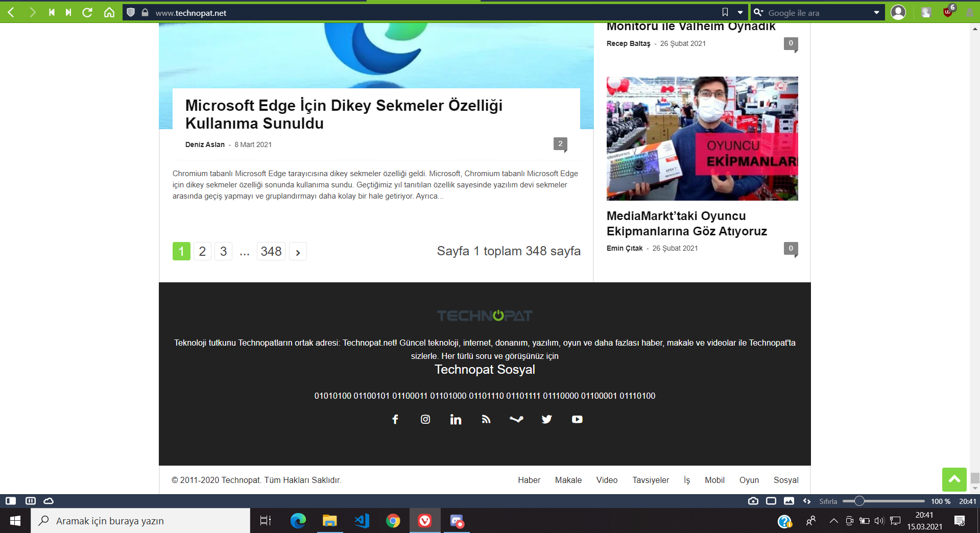Go to pagination page 2

202,251
